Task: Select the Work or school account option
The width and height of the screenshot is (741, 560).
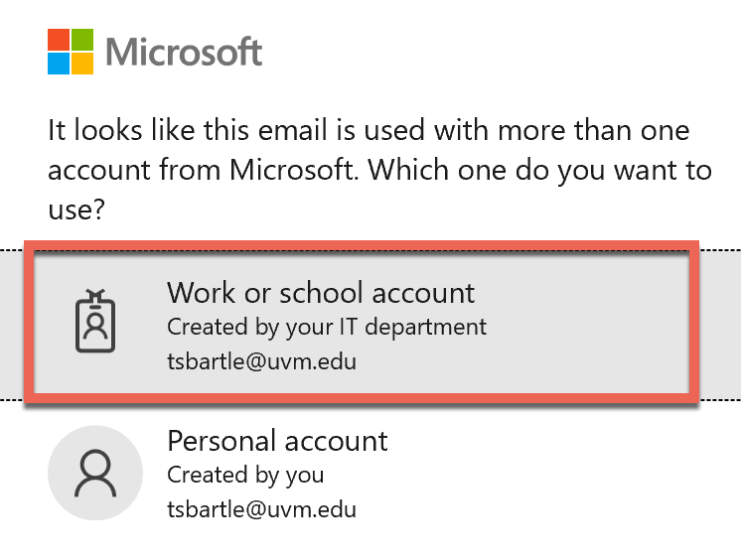Action: 362,323
